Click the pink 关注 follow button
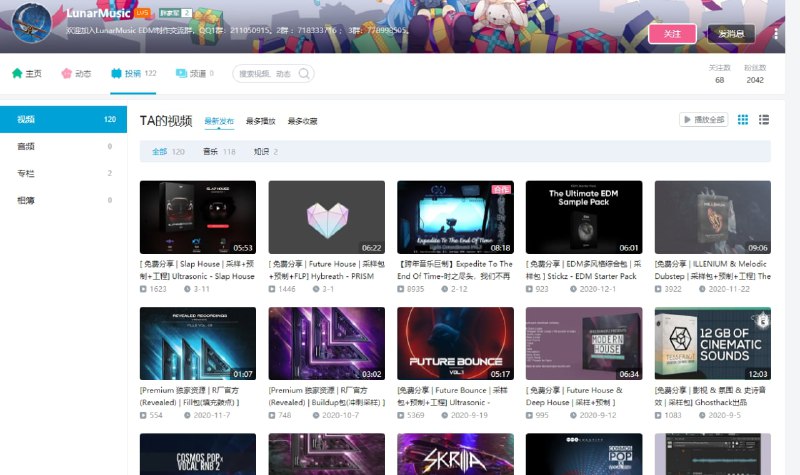The width and height of the screenshot is (800, 475). (672, 34)
